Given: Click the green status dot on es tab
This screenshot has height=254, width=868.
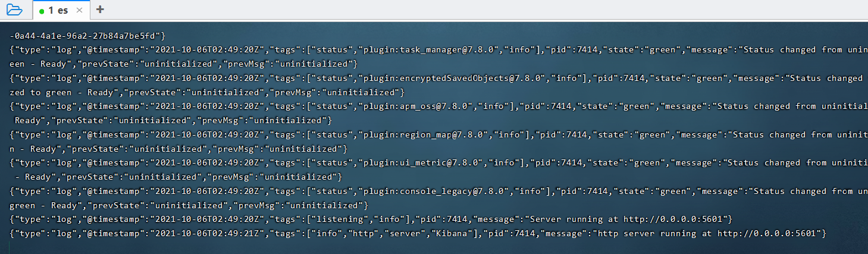Looking at the screenshot, I should 42,11.
